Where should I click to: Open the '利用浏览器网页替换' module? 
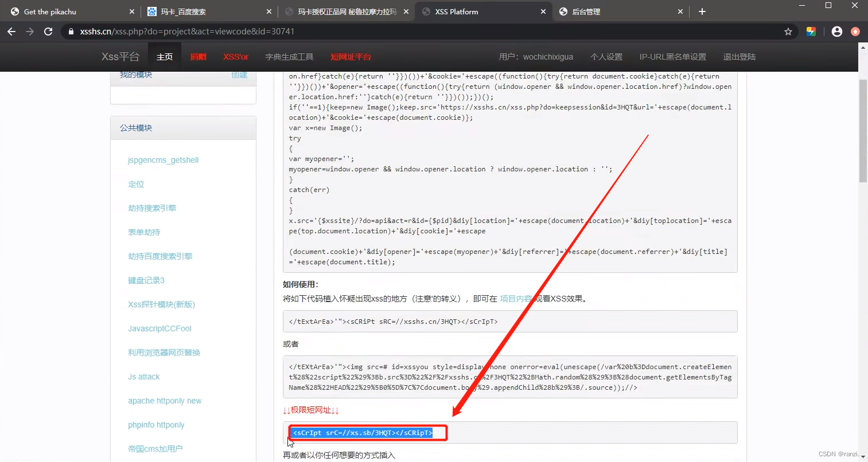(x=164, y=353)
